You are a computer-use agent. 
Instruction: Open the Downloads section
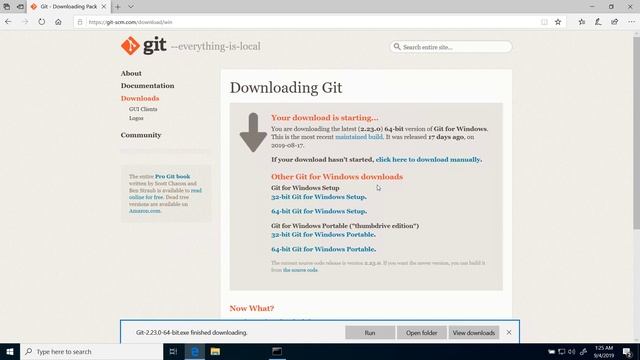coord(140,98)
